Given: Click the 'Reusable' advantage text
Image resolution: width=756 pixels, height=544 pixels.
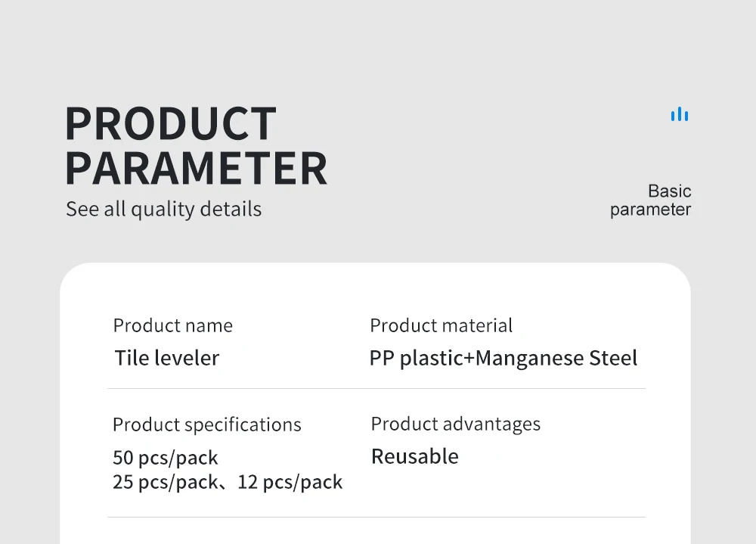Looking at the screenshot, I should coord(414,456).
